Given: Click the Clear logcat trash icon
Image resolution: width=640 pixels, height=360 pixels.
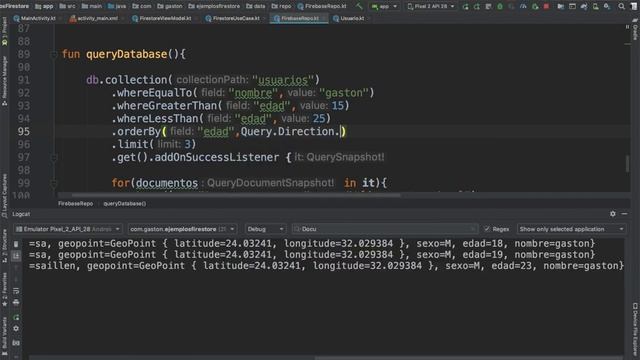Looking at the screenshot, I should (x=16, y=244).
